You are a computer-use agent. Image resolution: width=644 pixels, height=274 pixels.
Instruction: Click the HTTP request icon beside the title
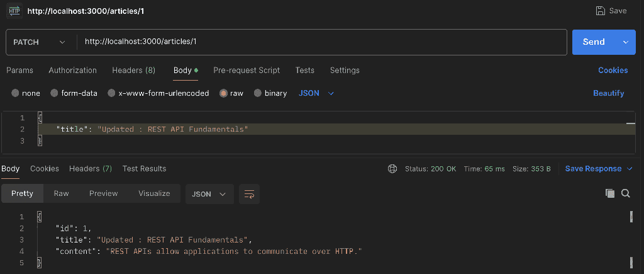15,11
